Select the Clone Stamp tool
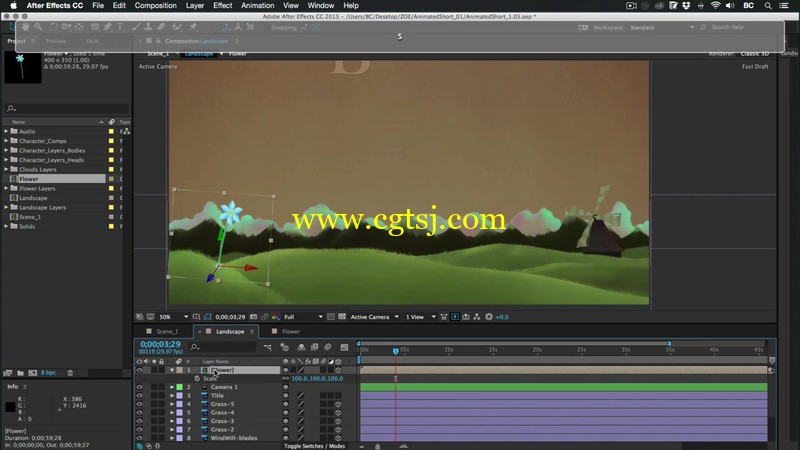The height and width of the screenshot is (450, 800). pyautogui.click(x=148, y=27)
